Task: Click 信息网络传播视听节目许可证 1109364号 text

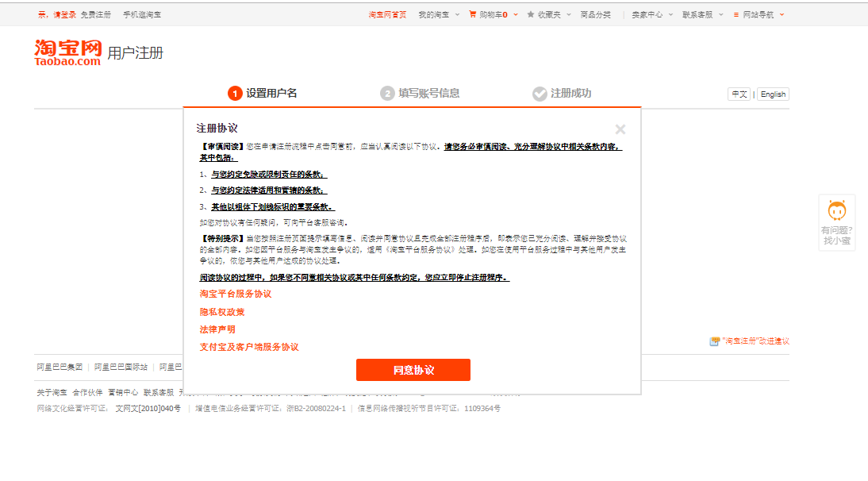Action: point(429,409)
